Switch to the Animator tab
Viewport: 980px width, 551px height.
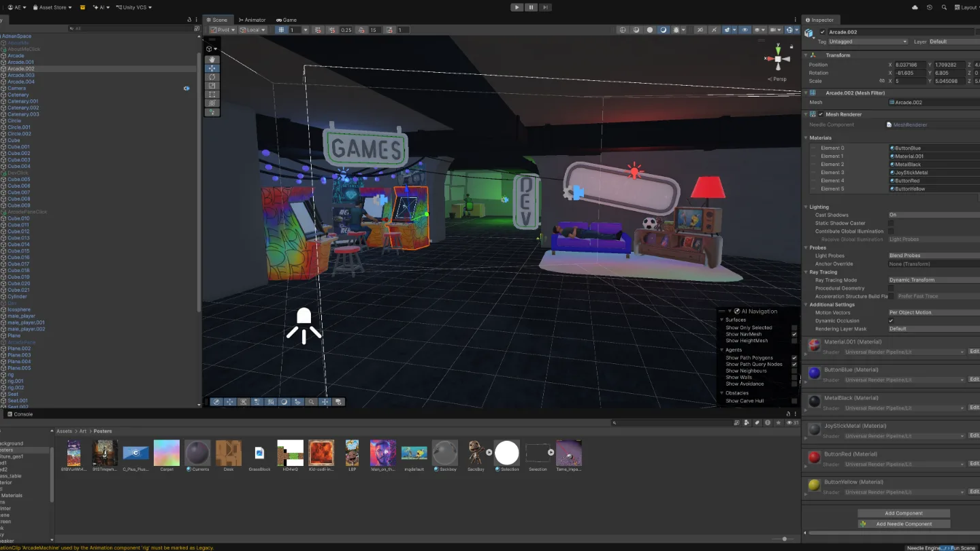tap(252, 20)
